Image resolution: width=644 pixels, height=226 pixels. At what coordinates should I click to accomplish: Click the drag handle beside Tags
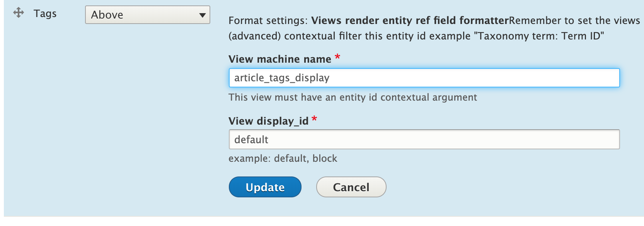(19, 13)
